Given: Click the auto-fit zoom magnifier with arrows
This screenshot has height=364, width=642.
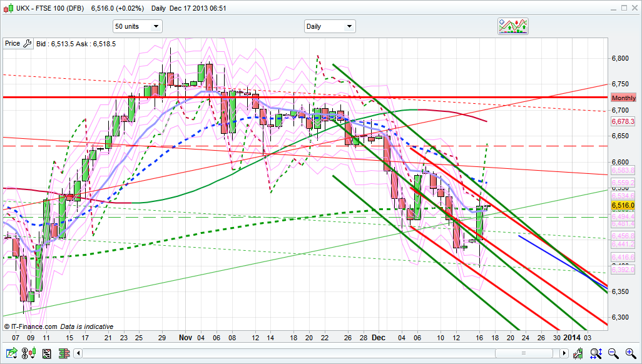Looking at the screenshot, I should coord(596,354).
